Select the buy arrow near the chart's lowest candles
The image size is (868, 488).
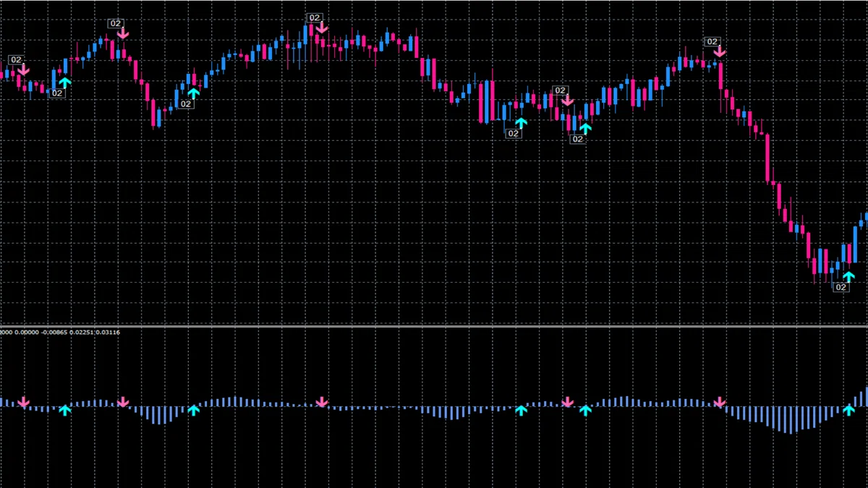[848, 275]
